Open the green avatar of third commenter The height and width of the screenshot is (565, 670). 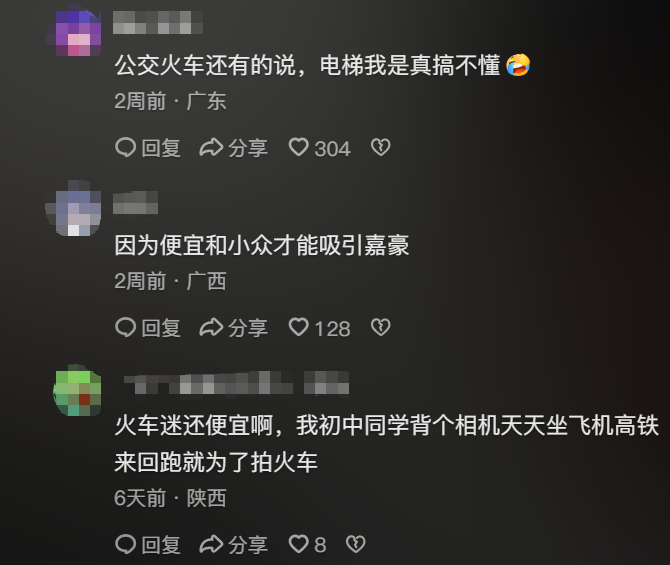[x=78, y=392]
